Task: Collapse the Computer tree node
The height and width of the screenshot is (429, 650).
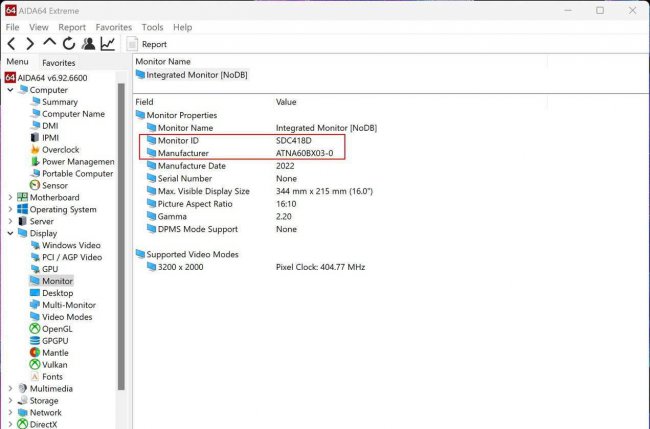Action: point(10,90)
